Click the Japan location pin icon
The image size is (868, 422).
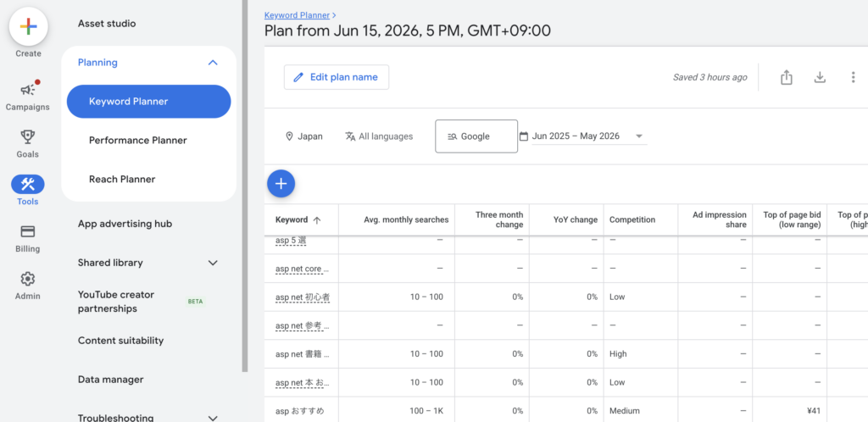point(289,136)
